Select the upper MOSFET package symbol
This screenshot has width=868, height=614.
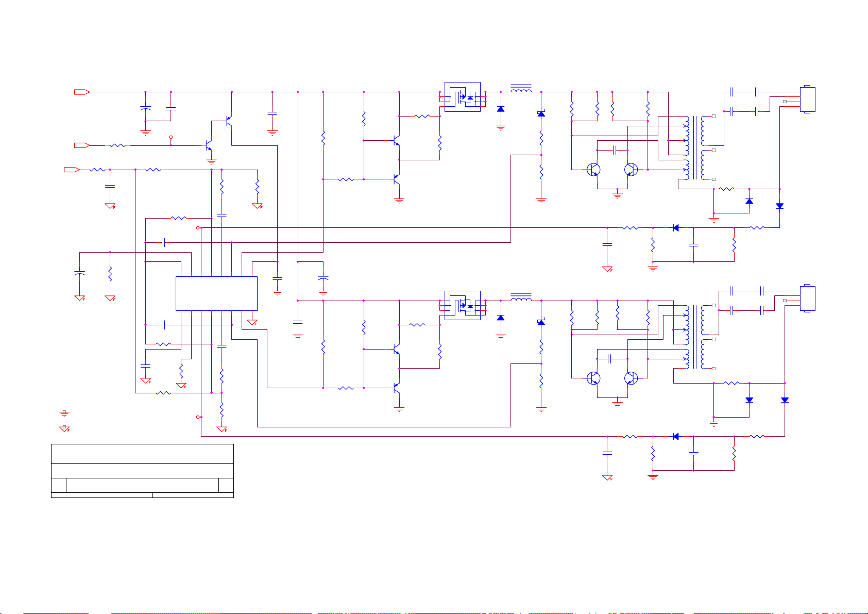click(462, 96)
